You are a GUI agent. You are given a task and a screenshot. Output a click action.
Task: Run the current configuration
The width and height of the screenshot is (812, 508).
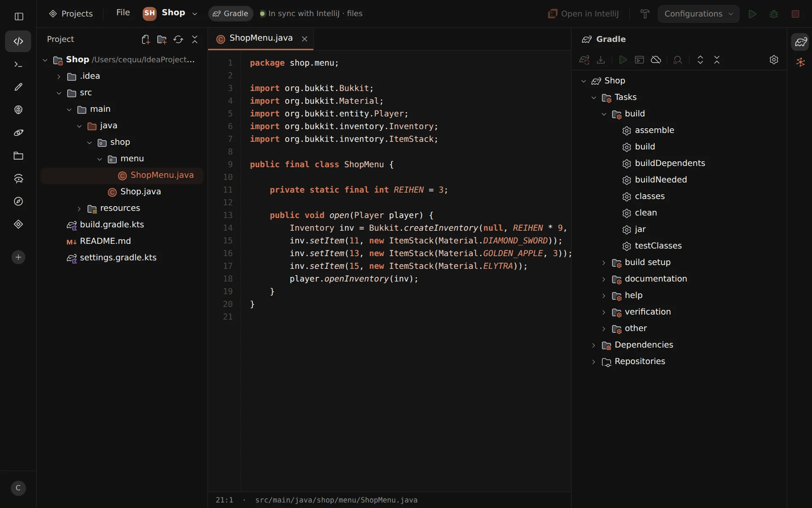click(752, 14)
